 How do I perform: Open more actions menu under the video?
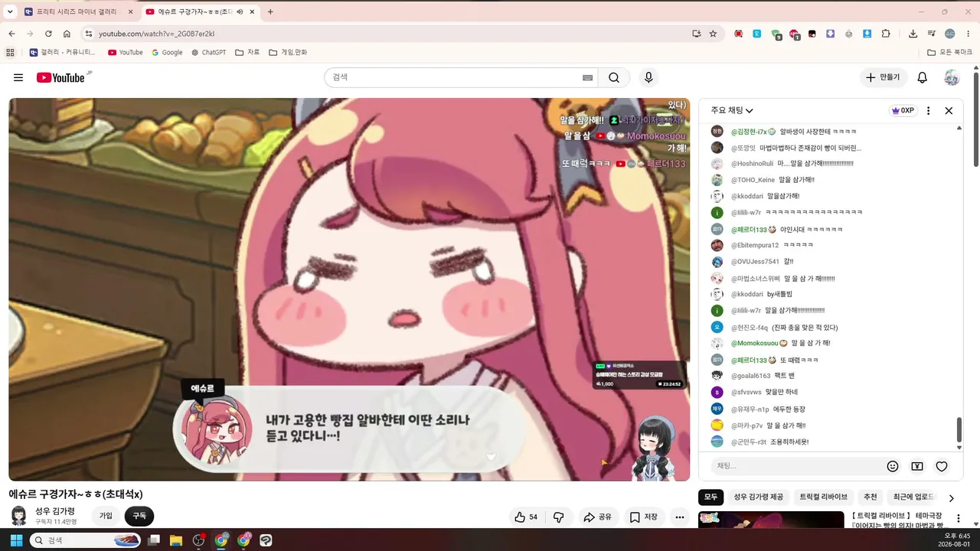click(x=679, y=517)
